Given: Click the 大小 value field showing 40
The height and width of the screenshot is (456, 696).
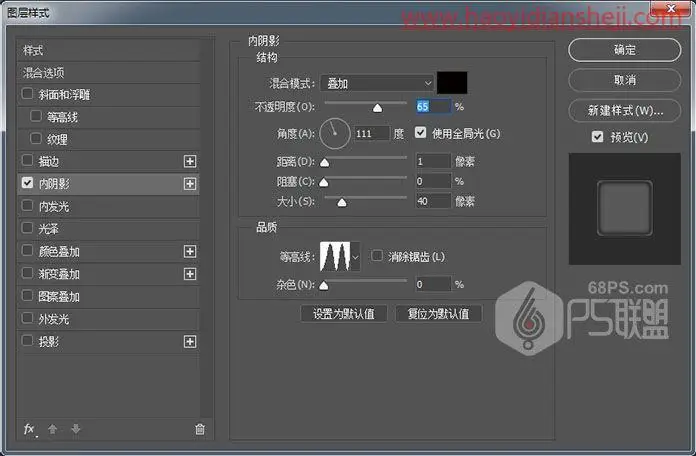Looking at the screenshot, I should point(433,201).
